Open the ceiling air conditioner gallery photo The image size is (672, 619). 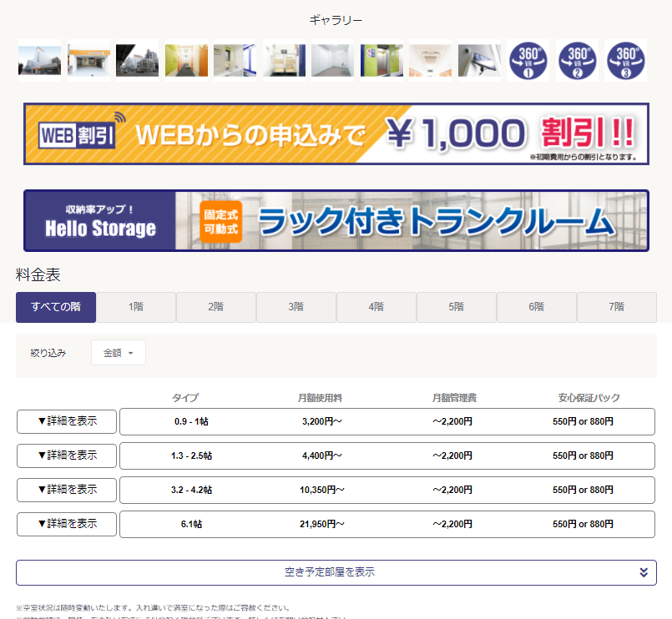click(x=430, y=60)
